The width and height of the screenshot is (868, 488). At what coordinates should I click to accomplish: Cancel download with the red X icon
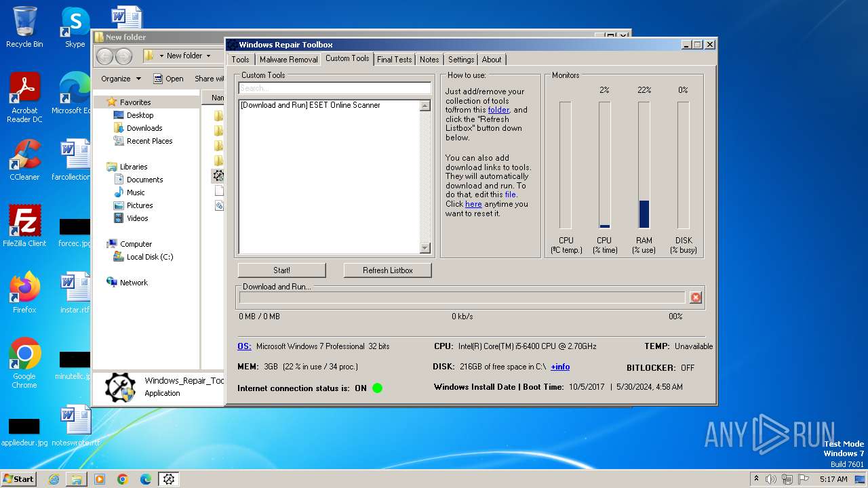(695, 298)
